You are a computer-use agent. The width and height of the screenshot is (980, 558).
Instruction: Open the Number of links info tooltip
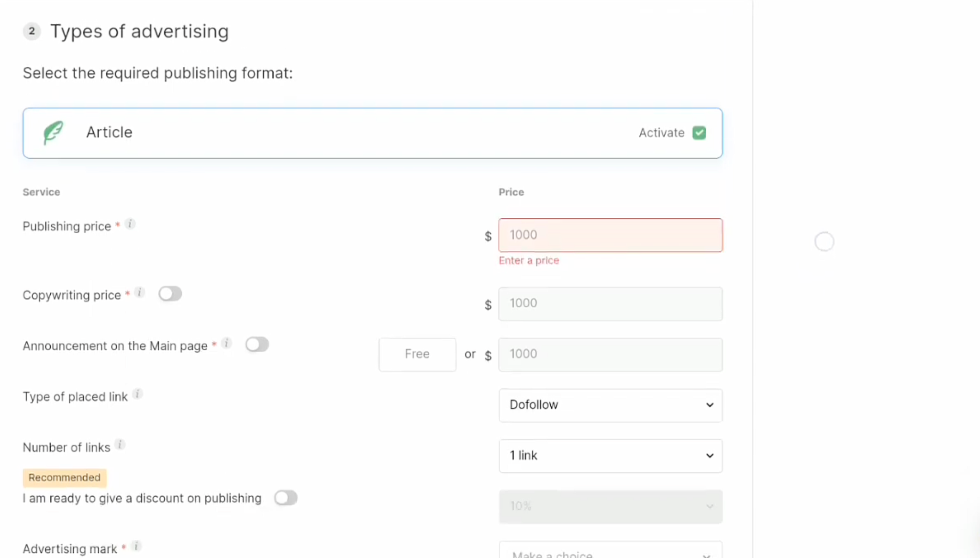[x=120, y=444]
